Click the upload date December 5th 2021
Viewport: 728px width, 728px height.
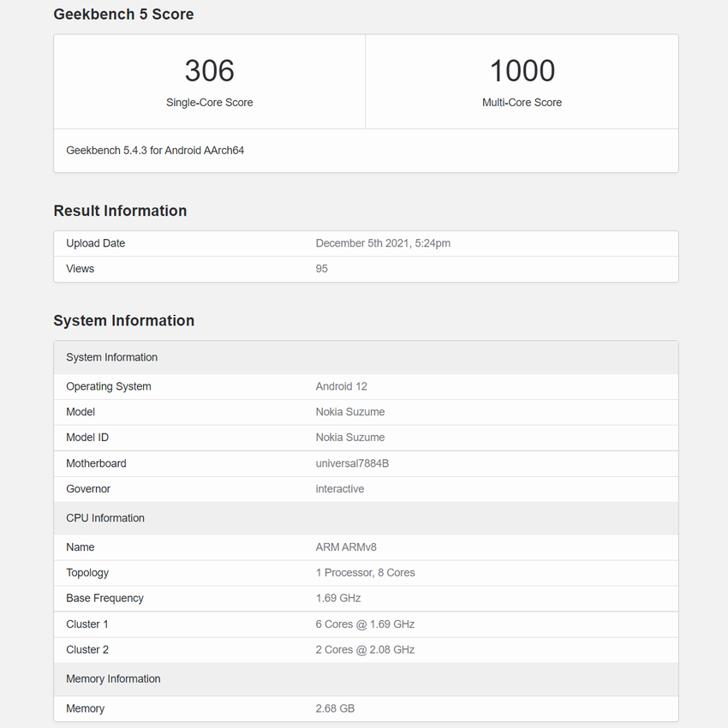pyautogui.click(x=383, y=243)
